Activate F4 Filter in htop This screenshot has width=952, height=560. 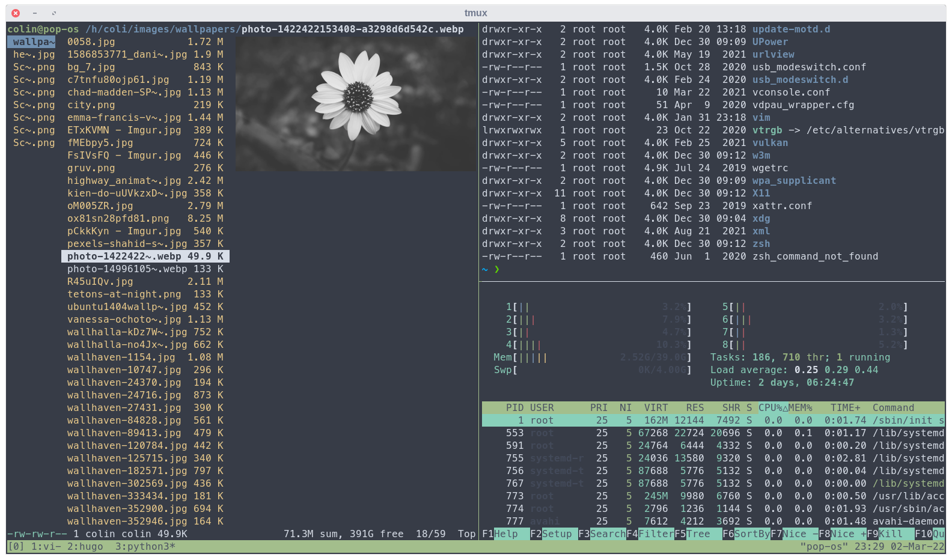650,534
